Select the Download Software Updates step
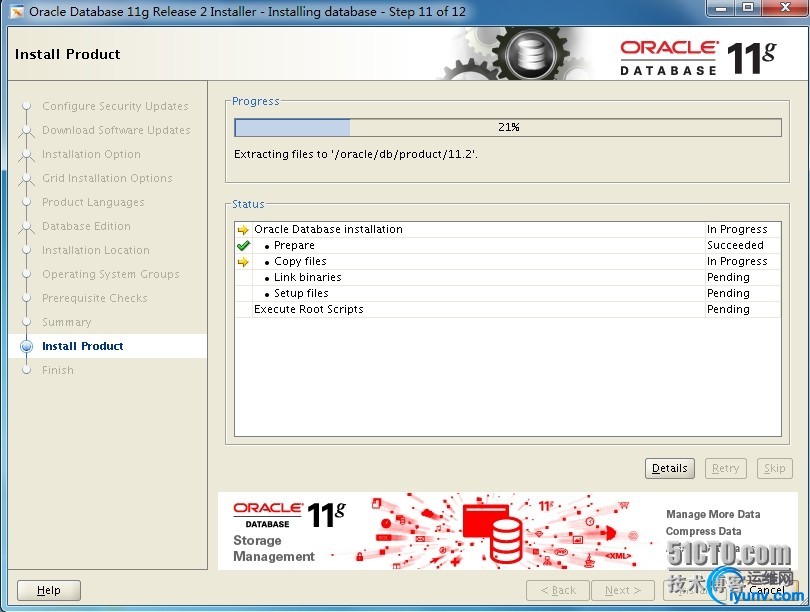810x612 pixels. [116, 130]
